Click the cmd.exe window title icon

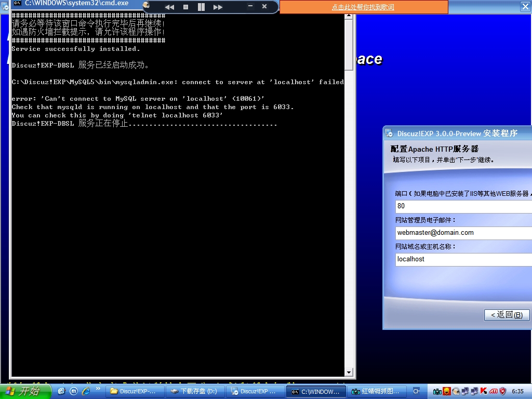pyautogui.click(x=18, y=3)
